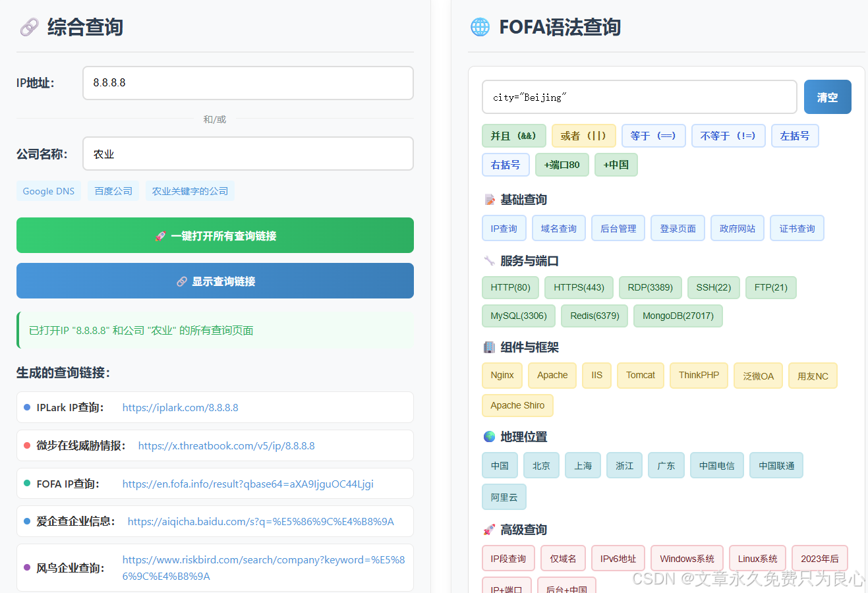The image size is (868, 593).
Task: Insert the 并且 (&&) operator
Action: tap(514, 136)
